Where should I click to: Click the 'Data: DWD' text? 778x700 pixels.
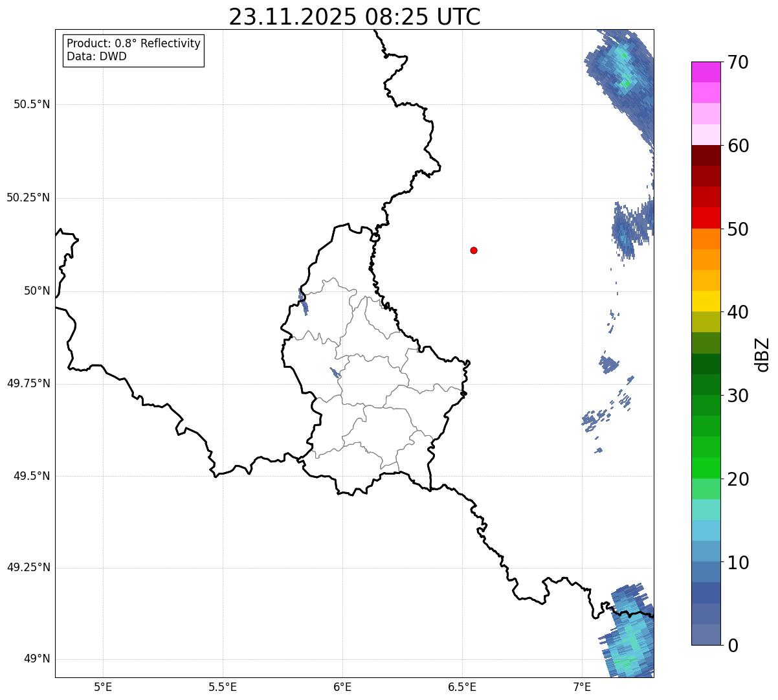tap(96, 56)
